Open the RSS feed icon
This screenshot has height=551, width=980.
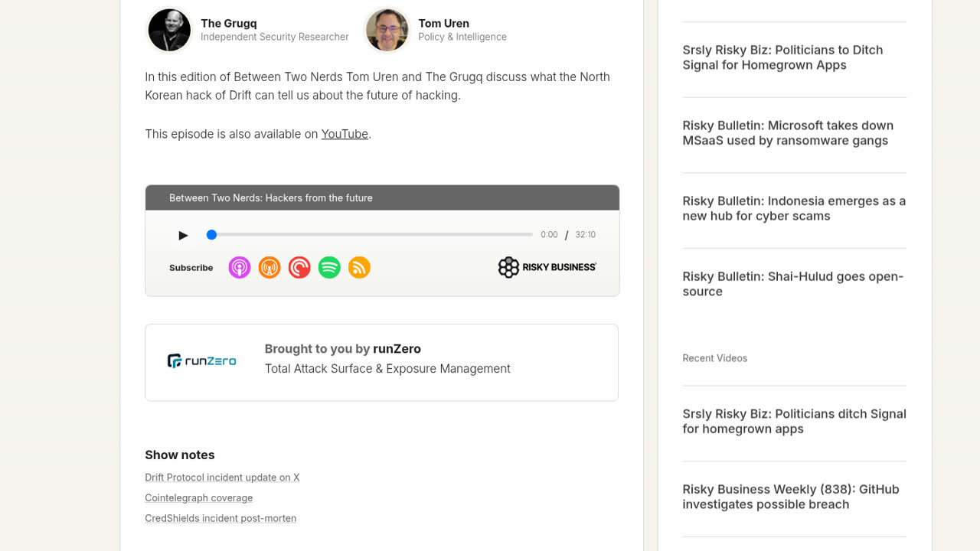[360, 267]
